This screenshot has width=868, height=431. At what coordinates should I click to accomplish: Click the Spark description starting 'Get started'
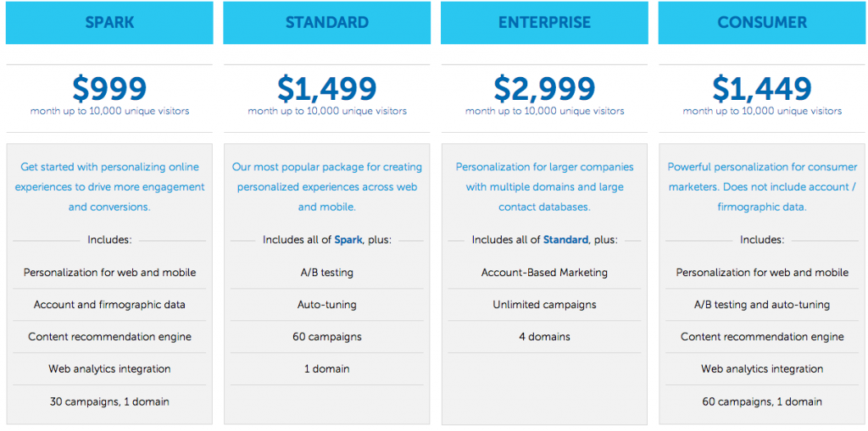pyautogui.click(x=109, y=186)
